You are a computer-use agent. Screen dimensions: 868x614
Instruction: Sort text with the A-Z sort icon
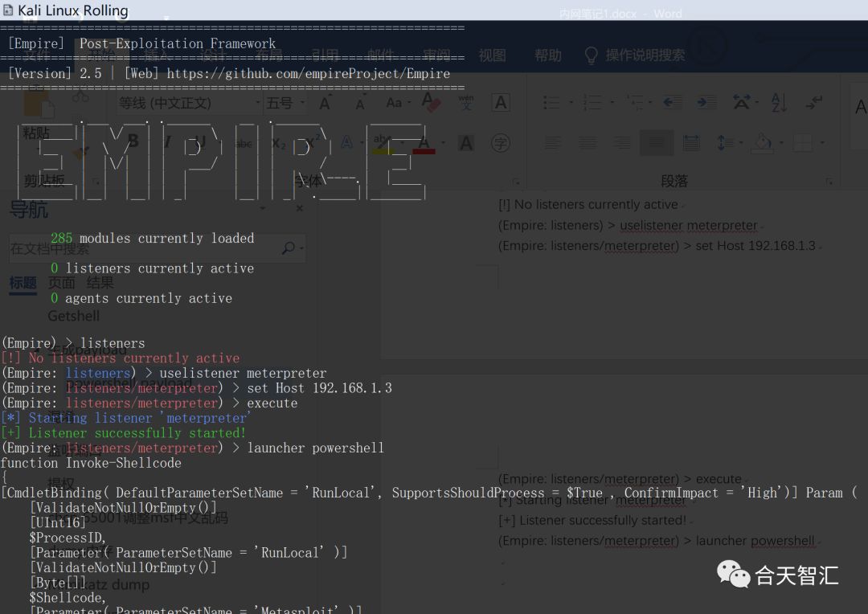(x=779, y=102)
